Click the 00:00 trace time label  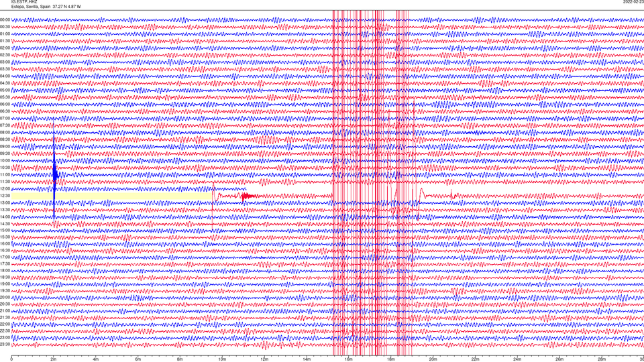point(5,19)
